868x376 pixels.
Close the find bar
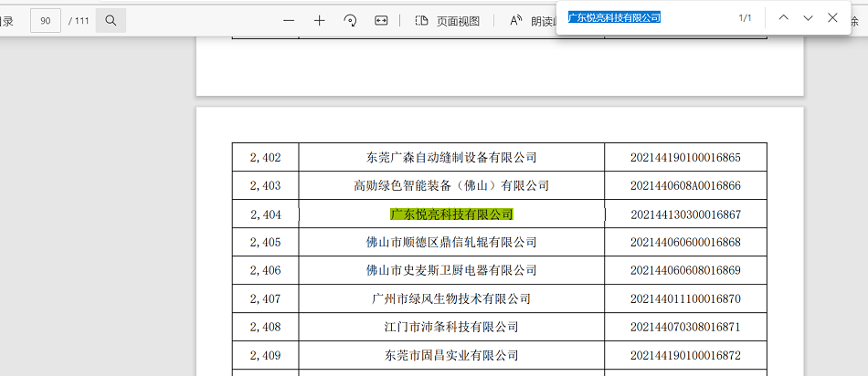click(x=832, y=17)
